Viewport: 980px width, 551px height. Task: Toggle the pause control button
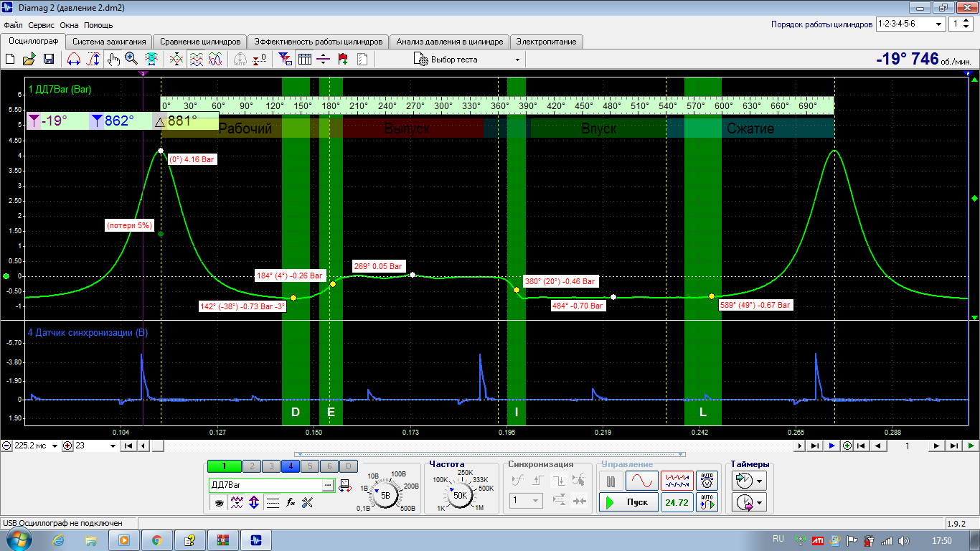tap(611, 481)
